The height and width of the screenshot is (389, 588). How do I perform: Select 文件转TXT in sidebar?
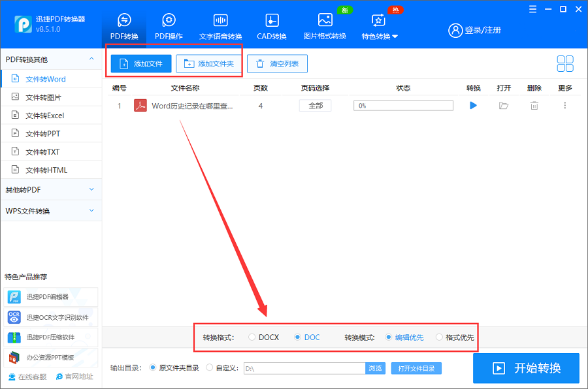click(52, 152)
